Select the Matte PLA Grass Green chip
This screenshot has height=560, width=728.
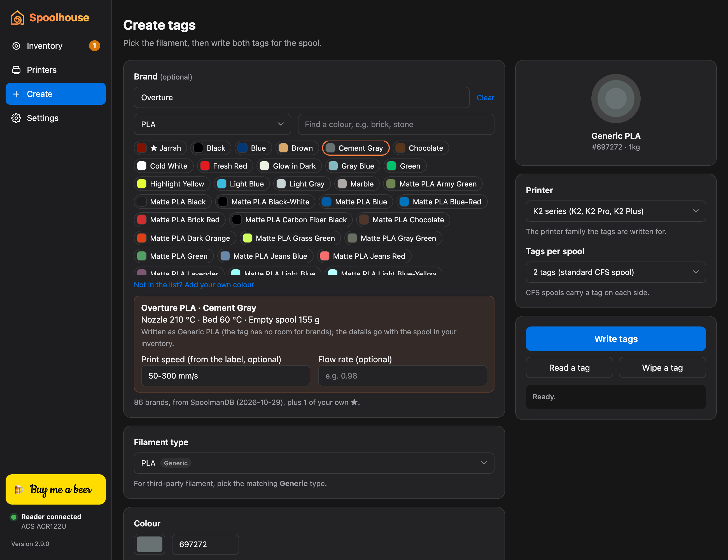point(290,238)
